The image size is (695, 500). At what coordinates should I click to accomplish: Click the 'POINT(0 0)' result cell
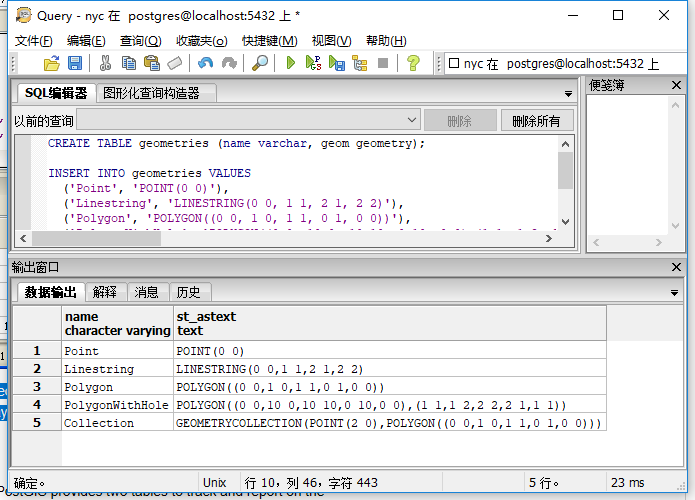point(390,351)
